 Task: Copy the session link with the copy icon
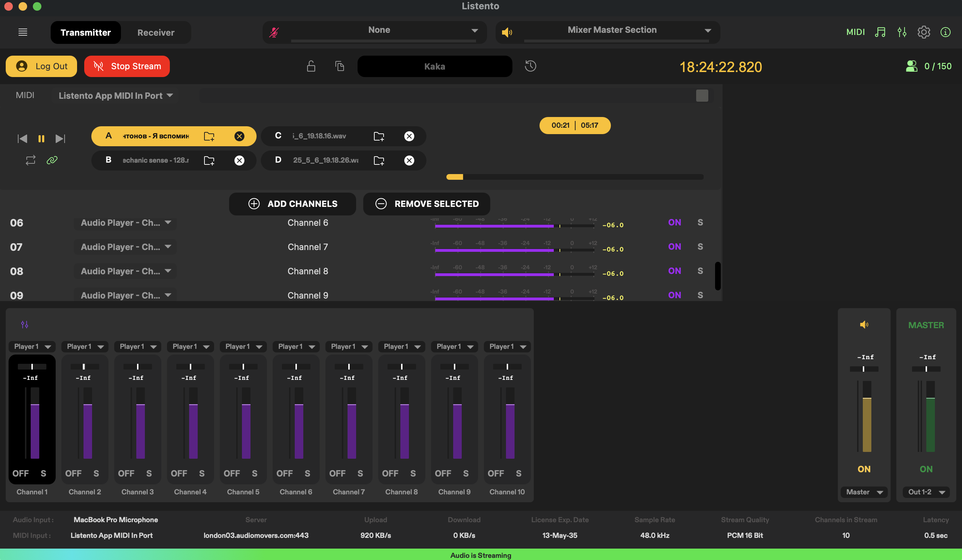[x=340, y=66]
